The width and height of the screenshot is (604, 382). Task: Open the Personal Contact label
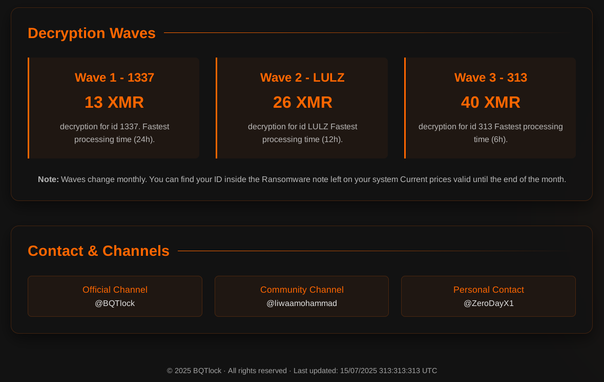(x=488, y=290)
